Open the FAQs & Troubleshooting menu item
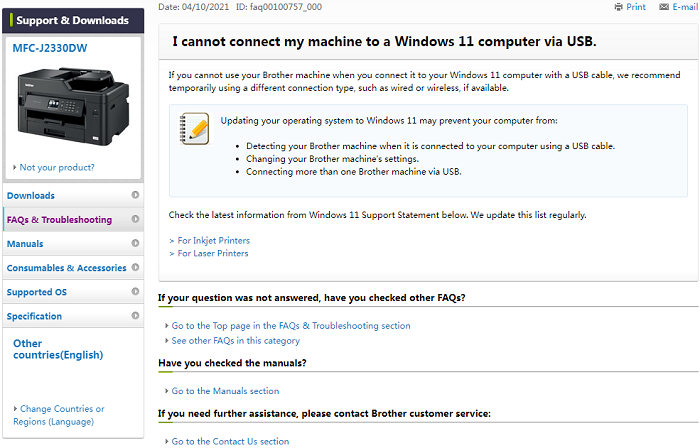The height and width of the screenshot is (448, 700). tap(59, 220)
